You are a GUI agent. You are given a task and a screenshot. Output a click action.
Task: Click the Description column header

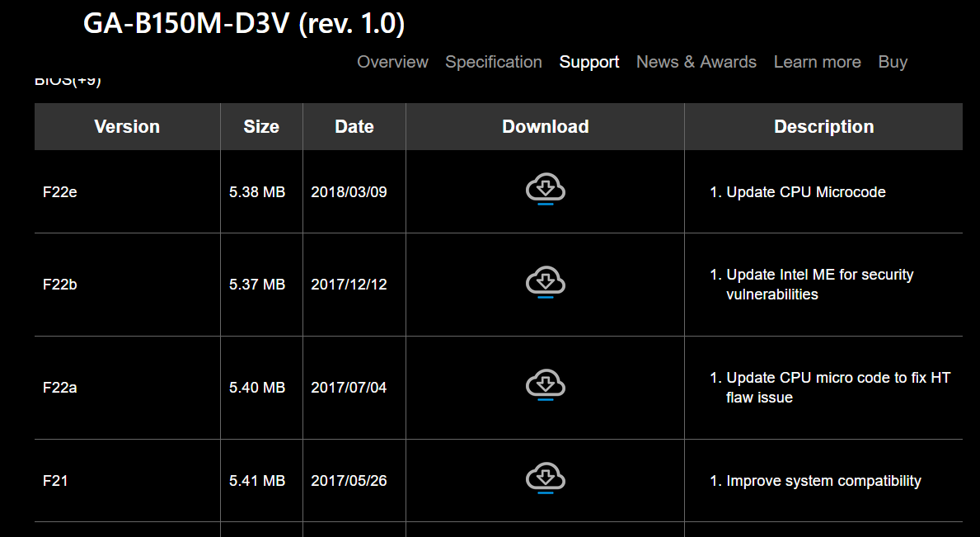[x=823, y=126]
